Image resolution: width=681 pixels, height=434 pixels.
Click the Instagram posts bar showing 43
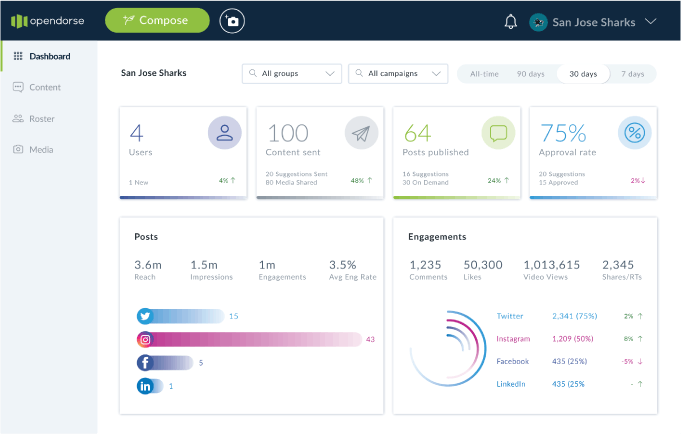[249, 339]
